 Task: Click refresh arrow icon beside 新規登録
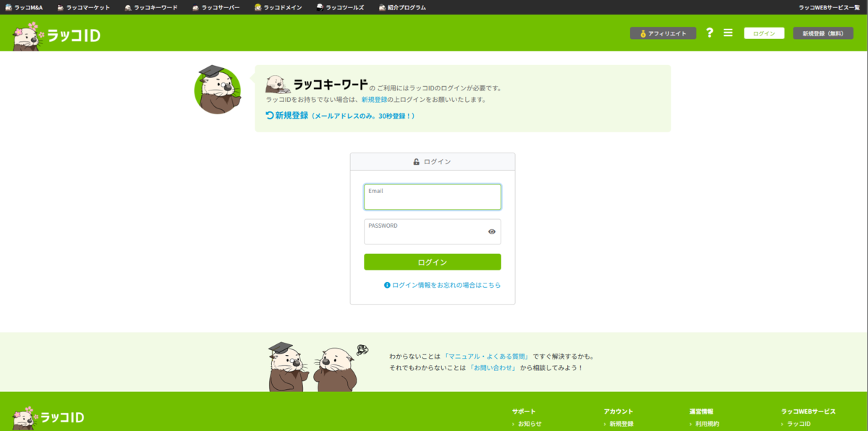270,116
